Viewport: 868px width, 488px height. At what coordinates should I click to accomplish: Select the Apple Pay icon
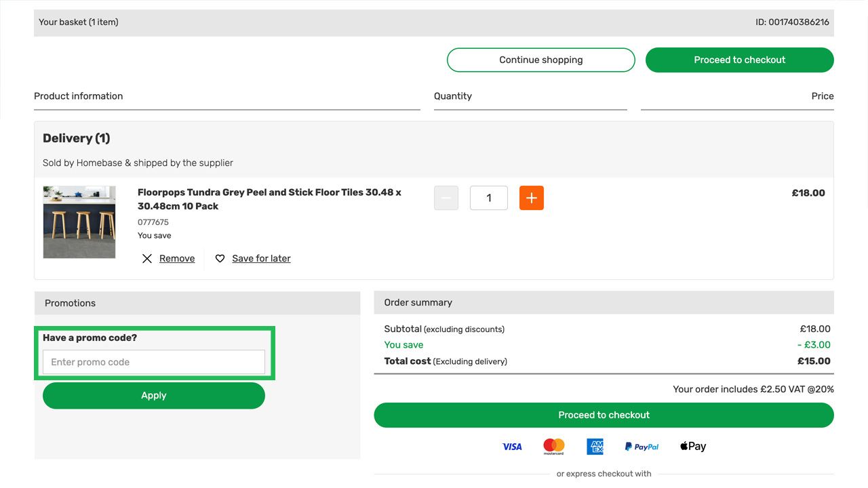click(x=692, y=446)
